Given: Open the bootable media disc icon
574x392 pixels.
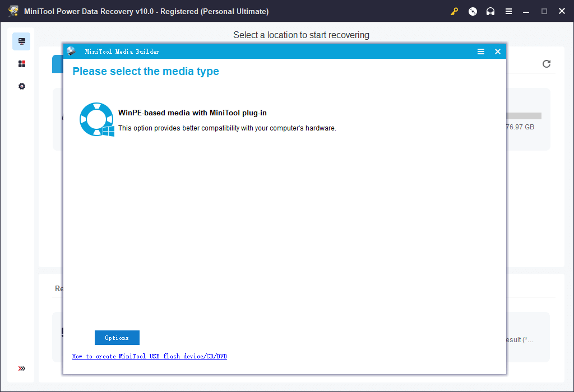Looking at the screenshot, I should tap(473, 11).
